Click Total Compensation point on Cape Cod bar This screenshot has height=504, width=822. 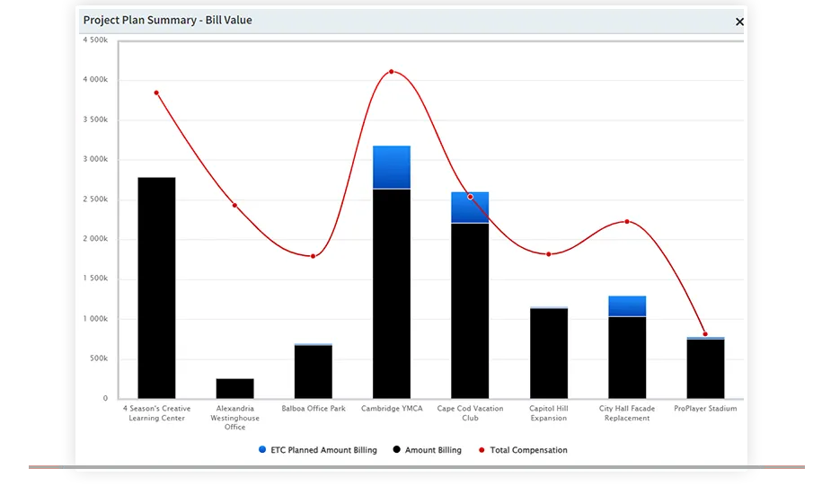[x=470, y=197]
